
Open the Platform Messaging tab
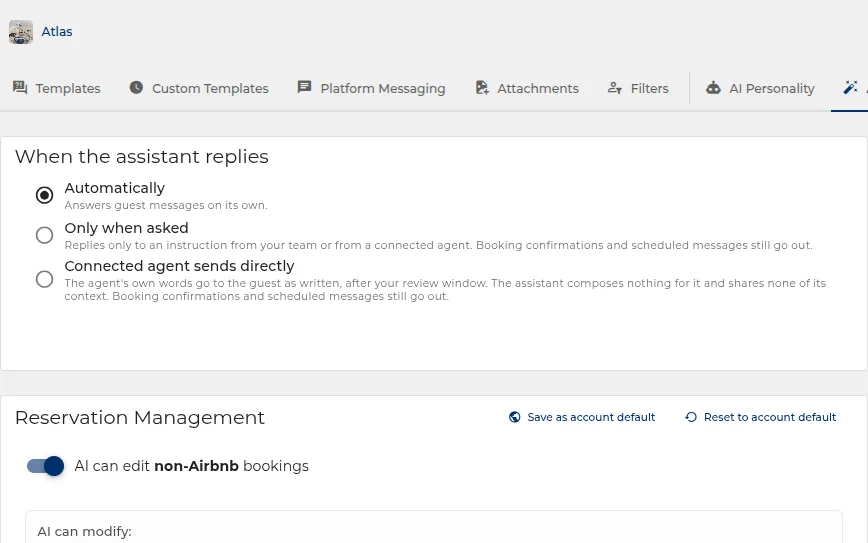pos(371,88)
